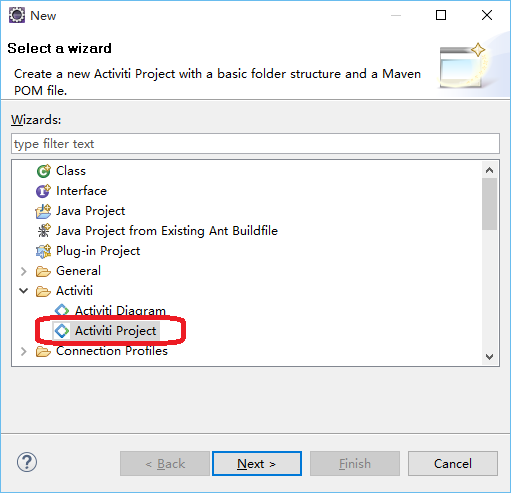Select the Class wizard icon
Viewport: 511px width, 493px height.
tap(43, 171)
